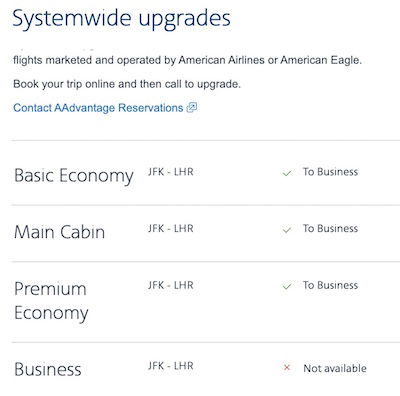Select the Basic Economy fare heading
This screenshot has height=396, width=400.
tap(74, 176)
